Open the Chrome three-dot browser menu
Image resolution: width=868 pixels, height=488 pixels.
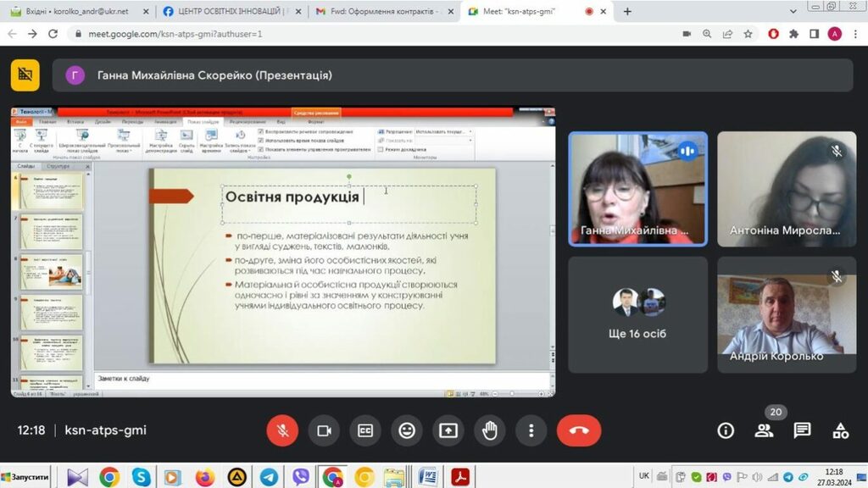854,34
